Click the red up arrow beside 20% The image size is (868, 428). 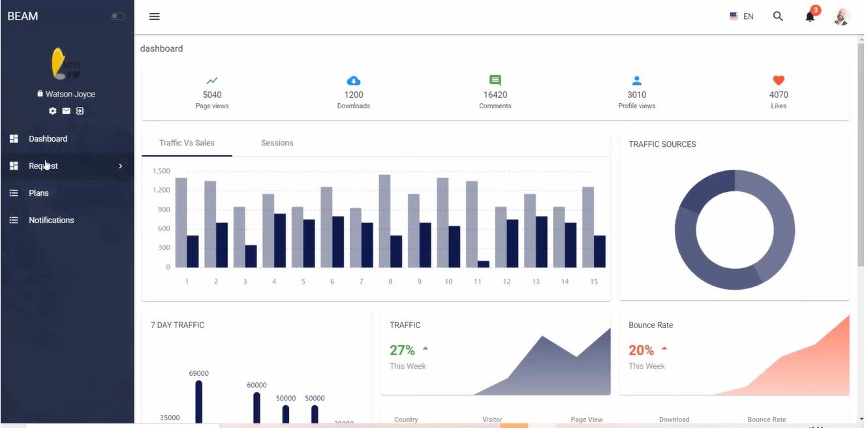pos(664,348)
